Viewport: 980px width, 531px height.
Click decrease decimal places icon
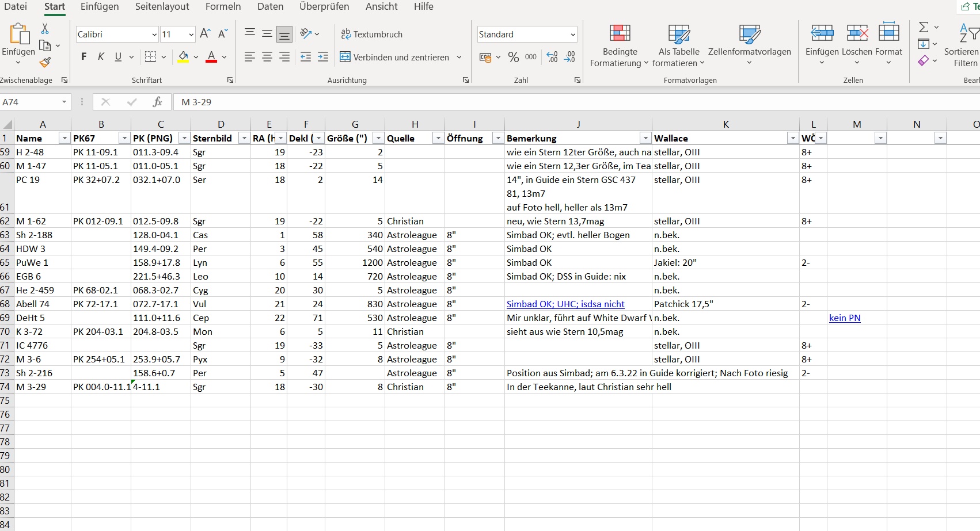click(569, 57)
